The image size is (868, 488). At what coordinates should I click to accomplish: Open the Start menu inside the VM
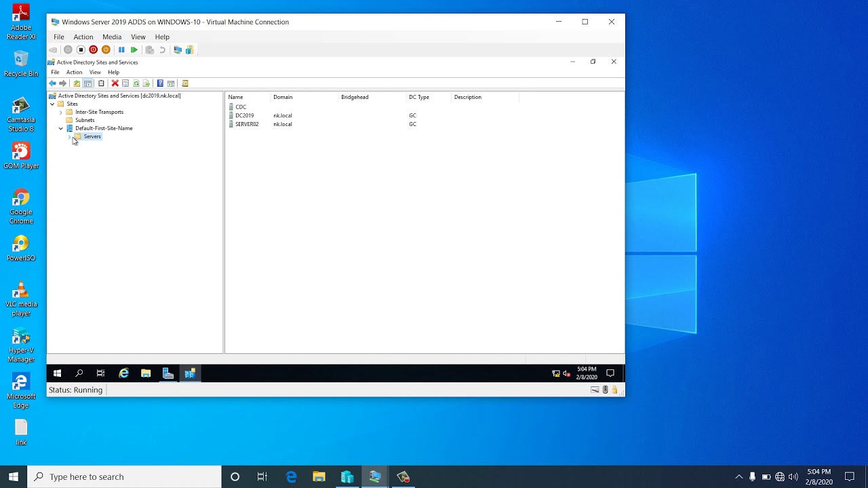pos(58,373)
